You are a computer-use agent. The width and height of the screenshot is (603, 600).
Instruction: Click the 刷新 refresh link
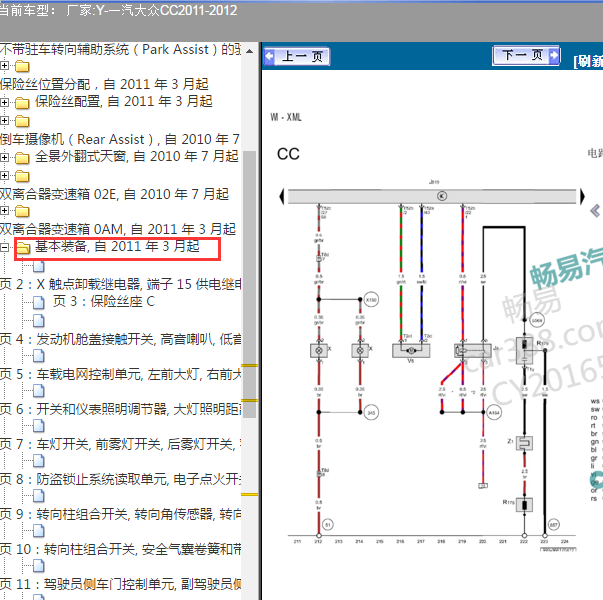point(588,61)
